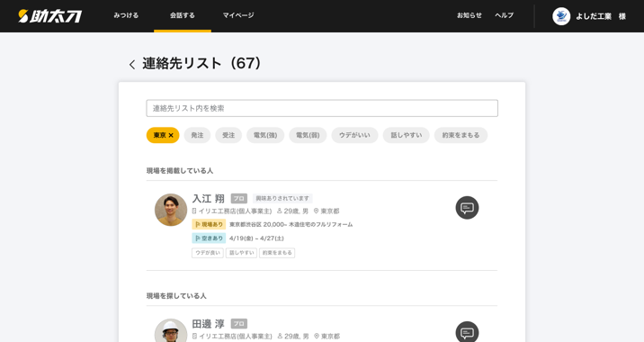Open the マイページ tab
Image resolution: width=644 pixels, height=342 pixels.
pyautogui.click(x=238, y=15)
